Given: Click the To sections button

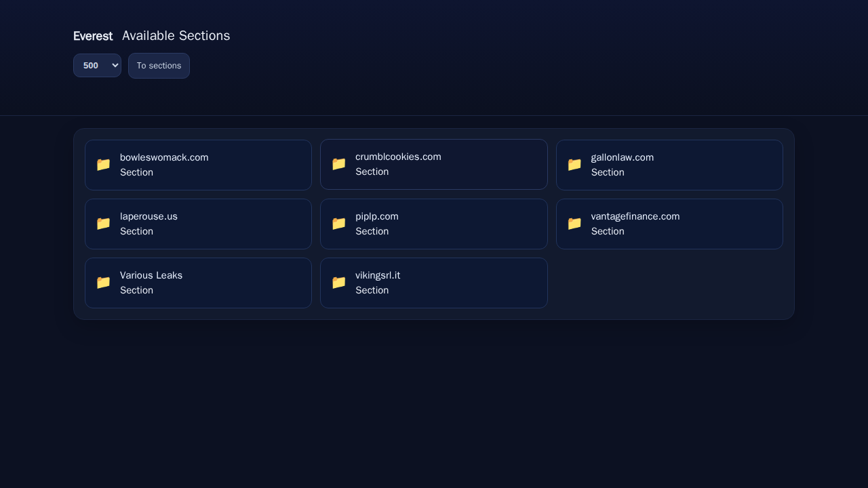Looking at the screenshot, I should [x=159, y=66].
